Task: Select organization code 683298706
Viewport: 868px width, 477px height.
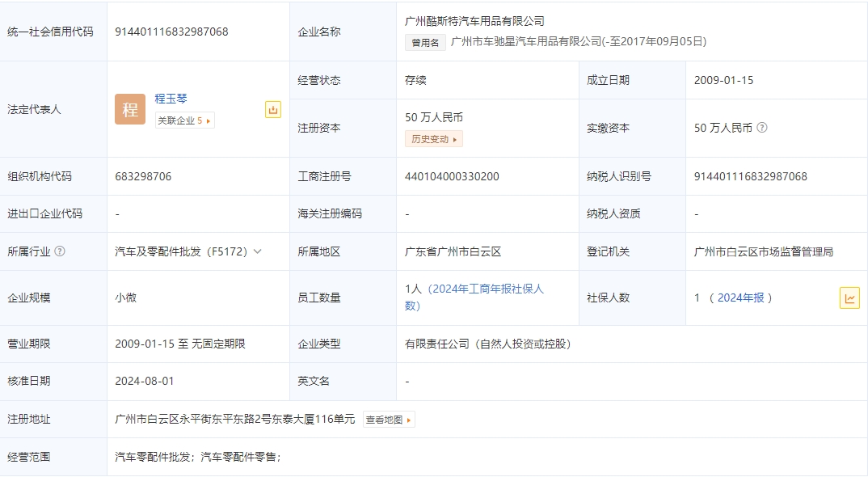Action: click(143, 177)
